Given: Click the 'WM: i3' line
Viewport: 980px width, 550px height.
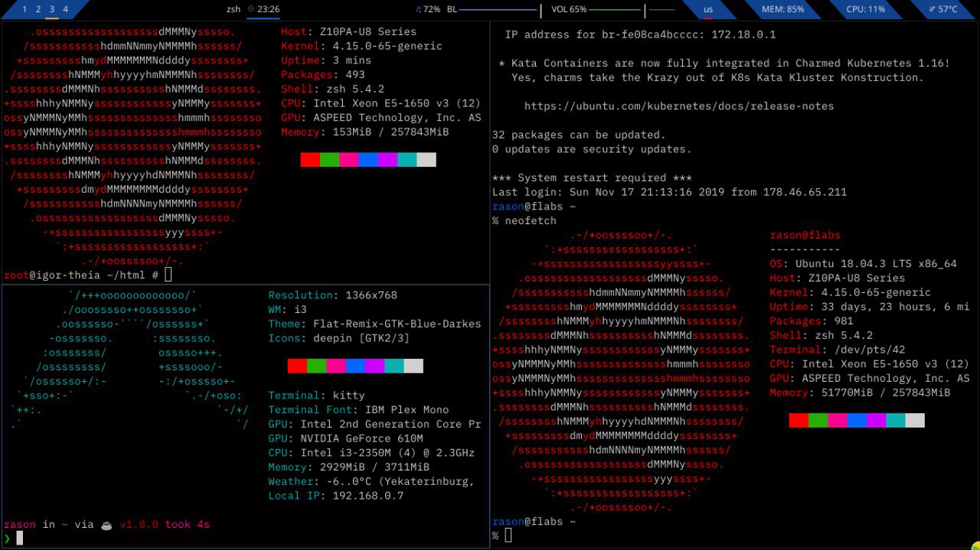Looking at the screenshot, I should coord(287,310).
